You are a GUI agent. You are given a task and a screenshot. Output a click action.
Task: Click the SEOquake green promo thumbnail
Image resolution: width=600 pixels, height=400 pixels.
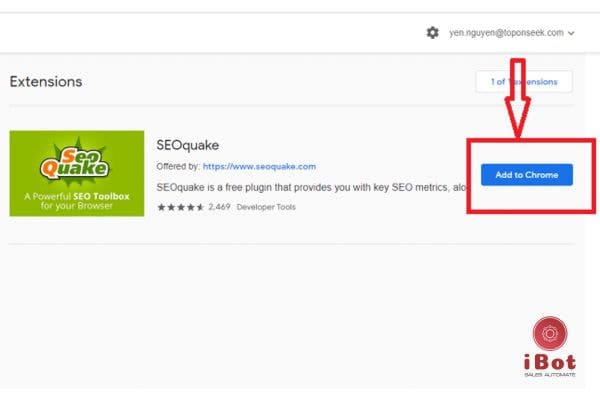76,174
